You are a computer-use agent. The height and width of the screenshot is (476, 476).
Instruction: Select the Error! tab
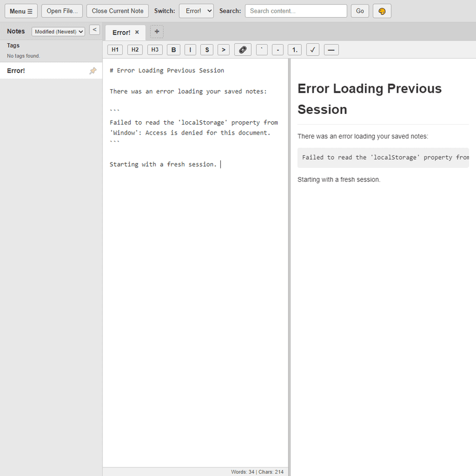pos(121,32)
